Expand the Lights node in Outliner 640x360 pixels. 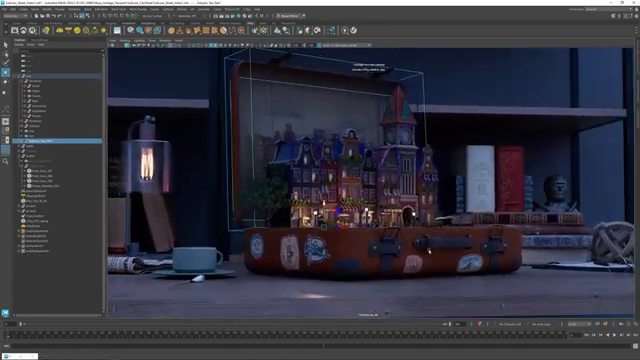[x=19, y=146]
